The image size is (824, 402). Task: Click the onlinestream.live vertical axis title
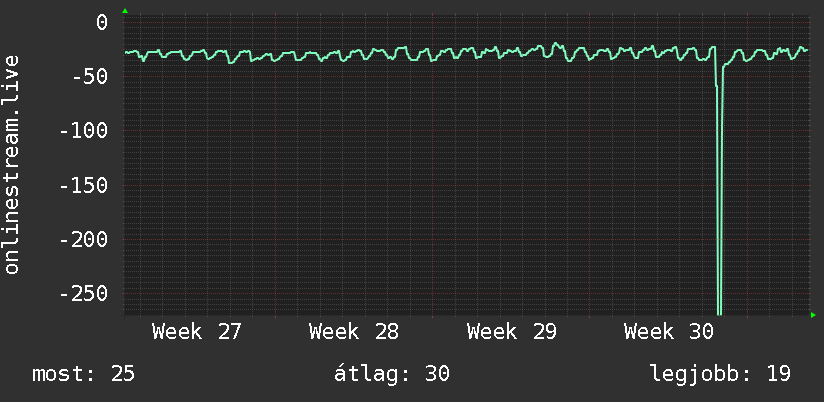(12, 164)
